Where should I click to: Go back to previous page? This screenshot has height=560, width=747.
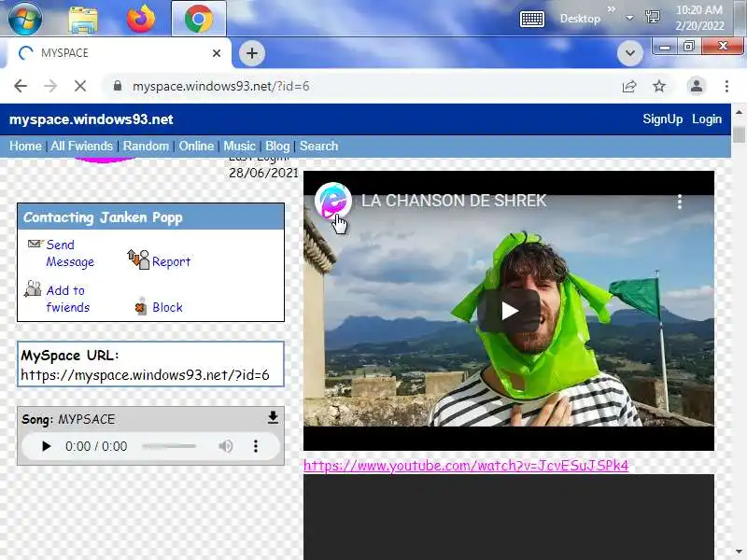[x=21, y=86]
